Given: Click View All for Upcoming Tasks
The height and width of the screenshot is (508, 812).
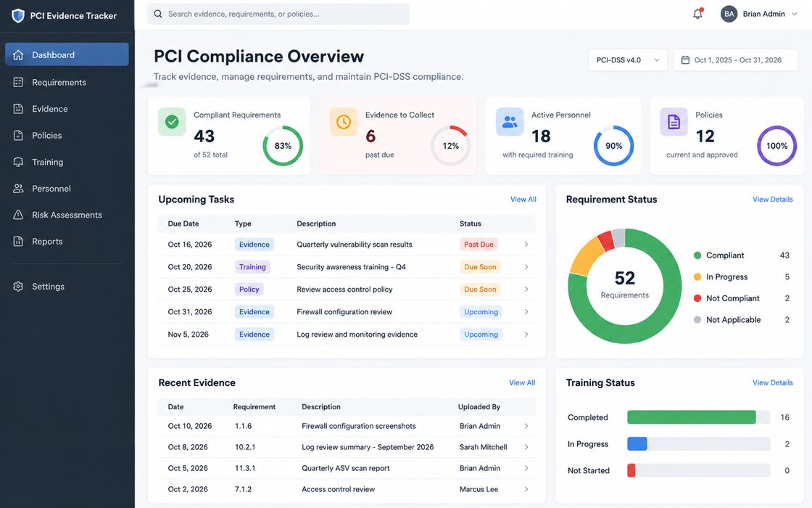Looking at the screenshot, I should pos(523,199).
